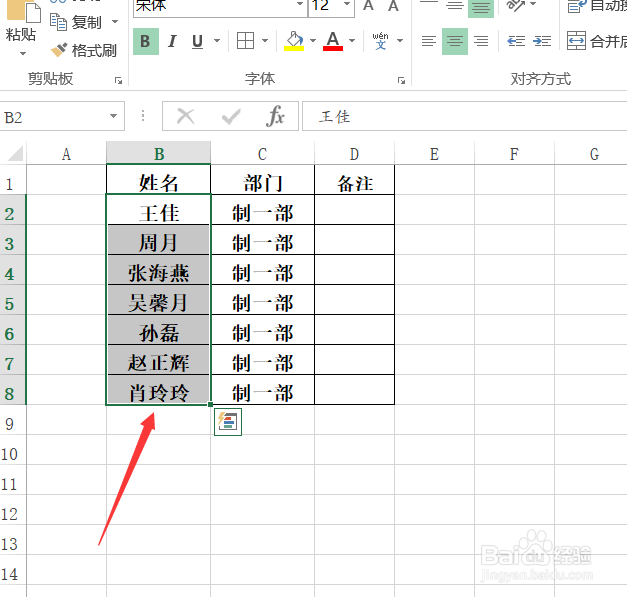
Task: Decrease indent icon
Action: pos(516,41)
